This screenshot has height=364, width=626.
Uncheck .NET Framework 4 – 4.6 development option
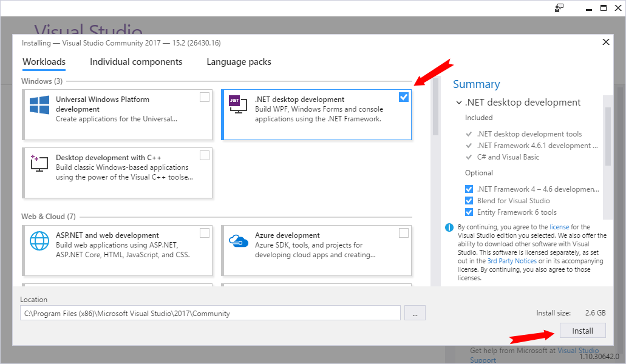pos(469,189)
